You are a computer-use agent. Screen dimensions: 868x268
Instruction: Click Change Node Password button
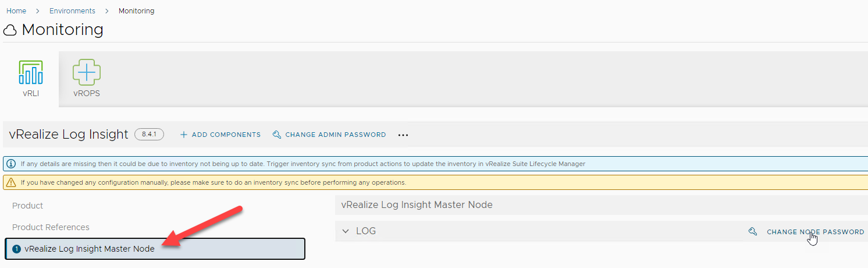[x=815, y=232]
